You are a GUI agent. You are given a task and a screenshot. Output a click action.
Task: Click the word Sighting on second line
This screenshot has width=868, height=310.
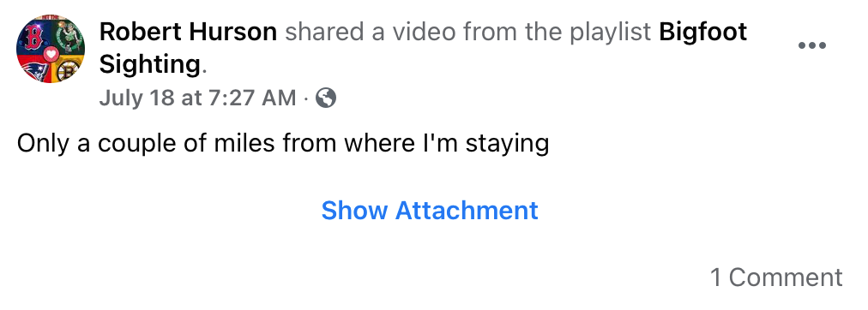149,65
